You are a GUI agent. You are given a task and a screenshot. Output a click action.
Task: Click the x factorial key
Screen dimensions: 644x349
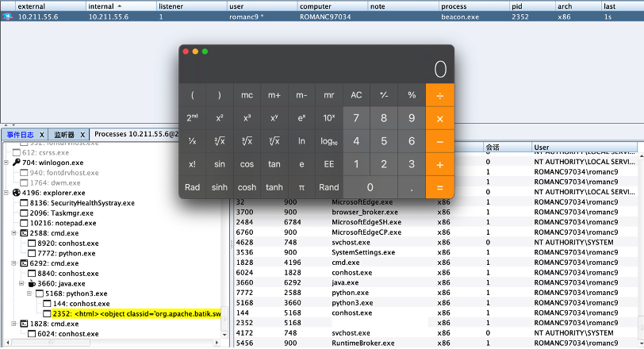coord(192,164)
